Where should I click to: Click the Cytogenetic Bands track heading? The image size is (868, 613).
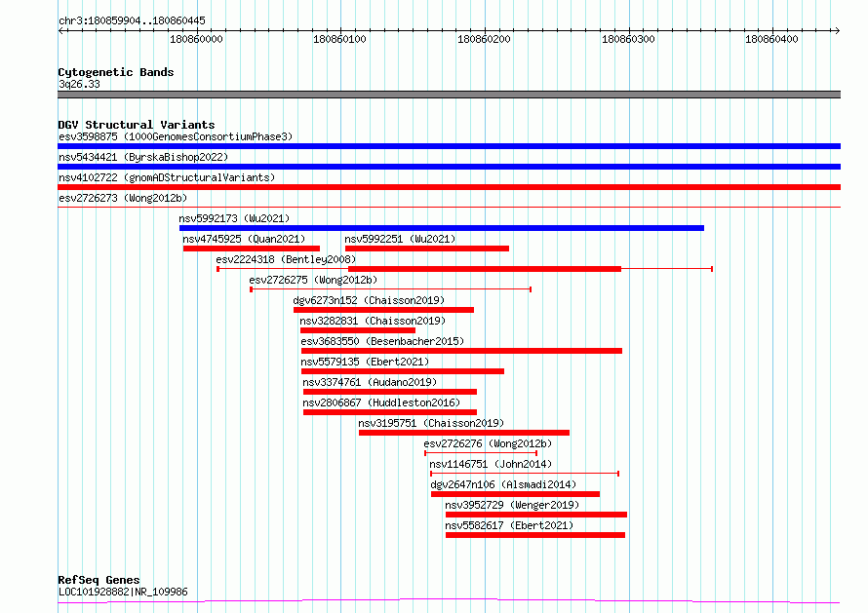click(x=116, y=72)
